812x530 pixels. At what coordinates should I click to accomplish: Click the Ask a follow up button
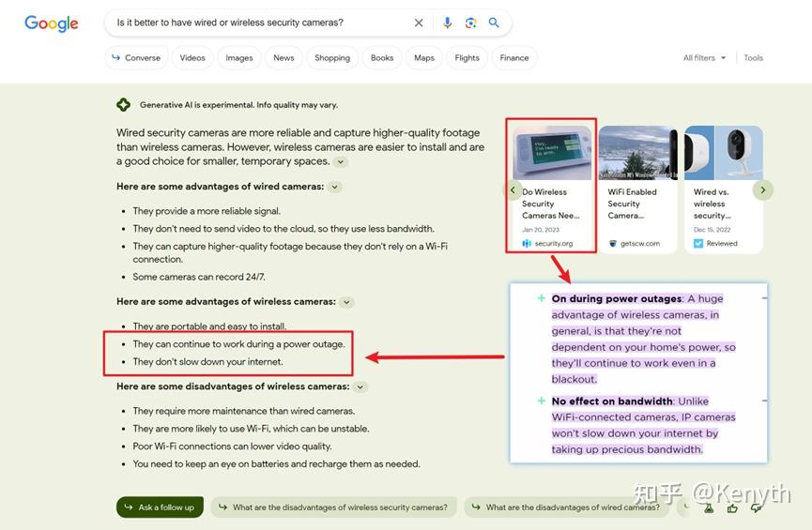[160, 507]
